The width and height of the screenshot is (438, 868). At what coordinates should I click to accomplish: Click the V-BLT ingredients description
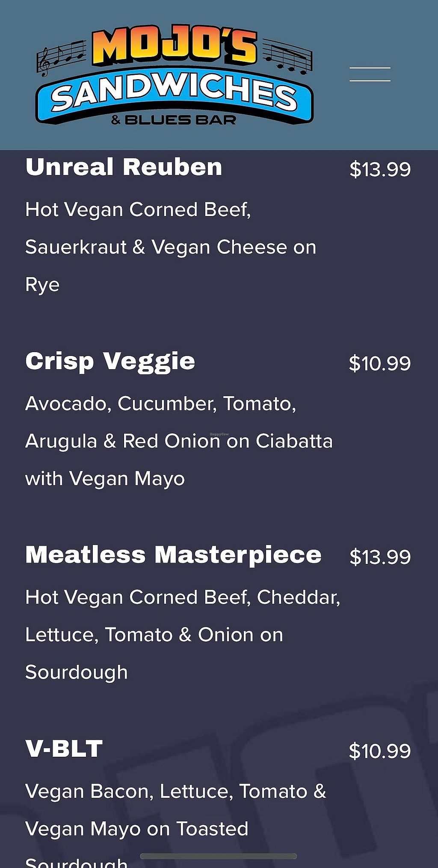pyautogui.click(x=175, y=810)
